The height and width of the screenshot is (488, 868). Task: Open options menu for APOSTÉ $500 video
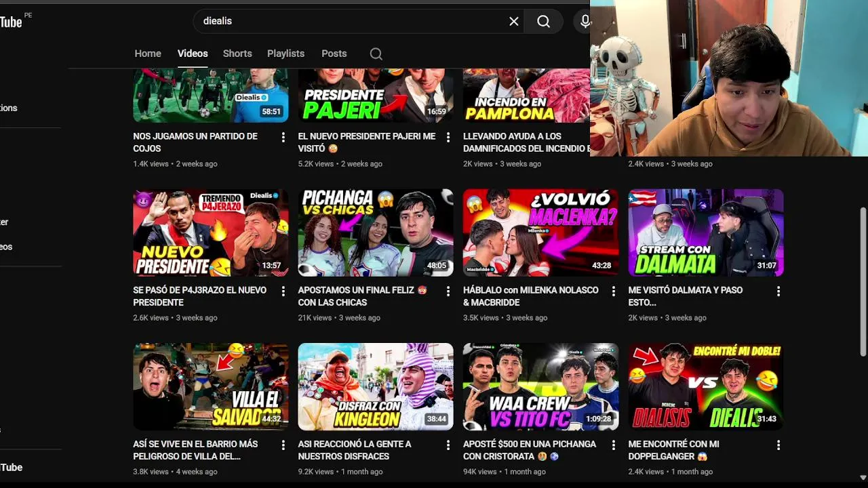point(614,445)
